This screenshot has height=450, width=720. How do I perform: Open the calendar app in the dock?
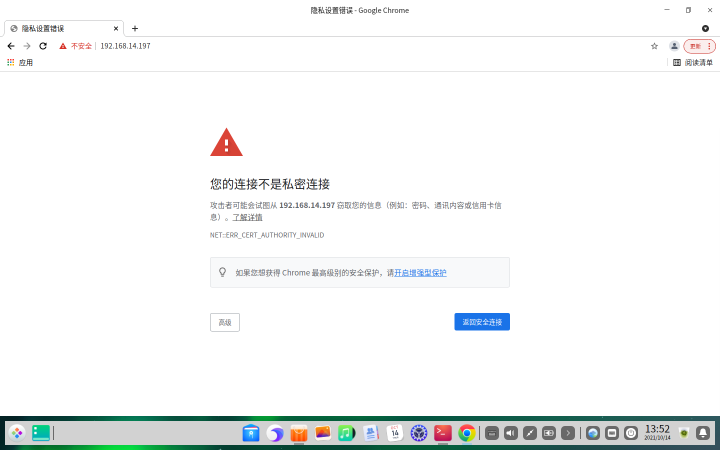point(395,433)
